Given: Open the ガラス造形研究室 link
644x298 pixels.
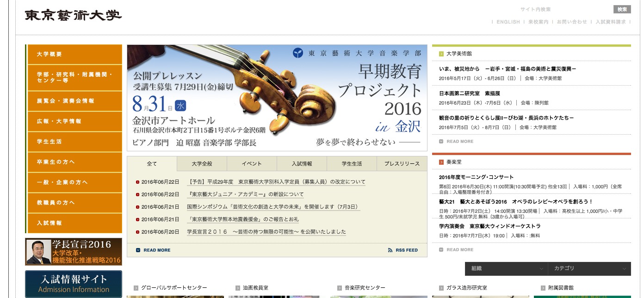Looking at the screenshot, I should (467, 288).
